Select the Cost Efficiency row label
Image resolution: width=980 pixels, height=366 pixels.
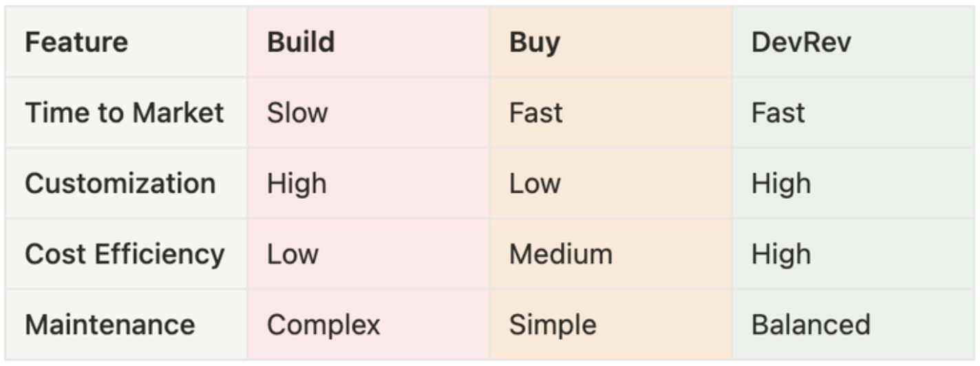tap(125, 255)
